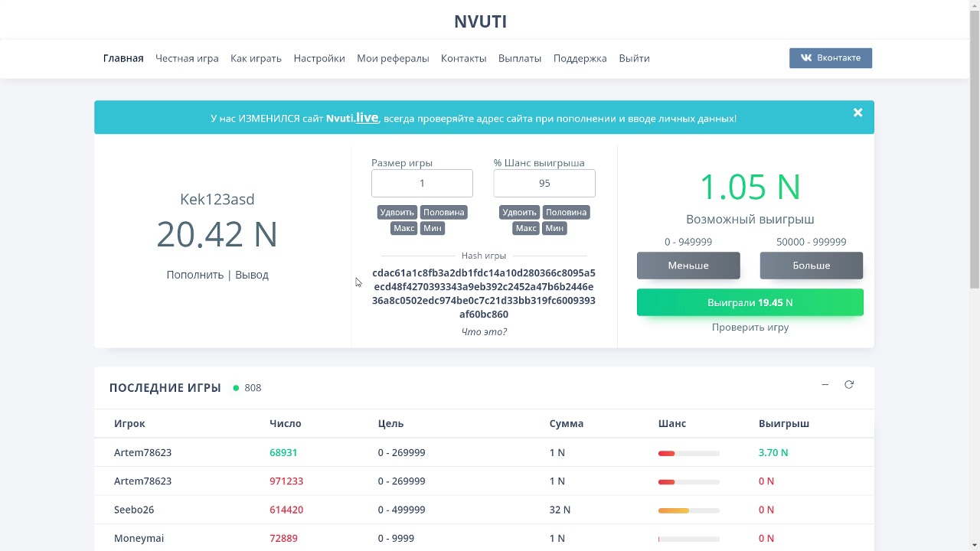Click the NVUTI site title
This screenshot has width=980, height=551.
pyautogui.click(x=480, y=21)
